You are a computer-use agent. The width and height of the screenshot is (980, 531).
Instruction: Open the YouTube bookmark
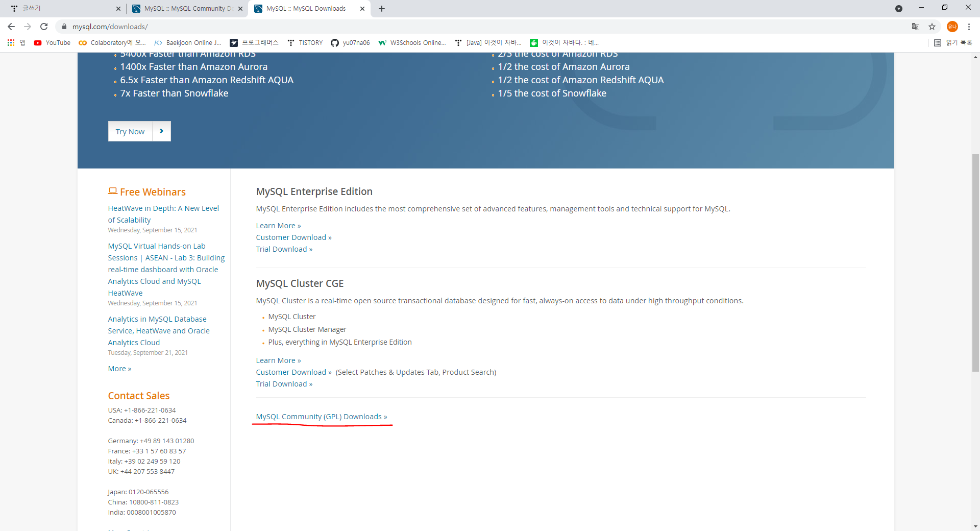(52, 43)
